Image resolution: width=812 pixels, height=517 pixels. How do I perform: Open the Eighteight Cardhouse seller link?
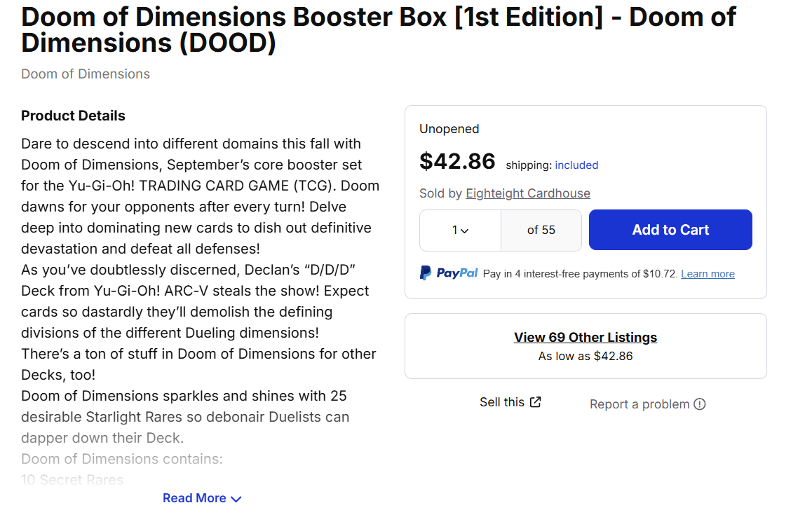pyautogui.click(x=527, y=193)
